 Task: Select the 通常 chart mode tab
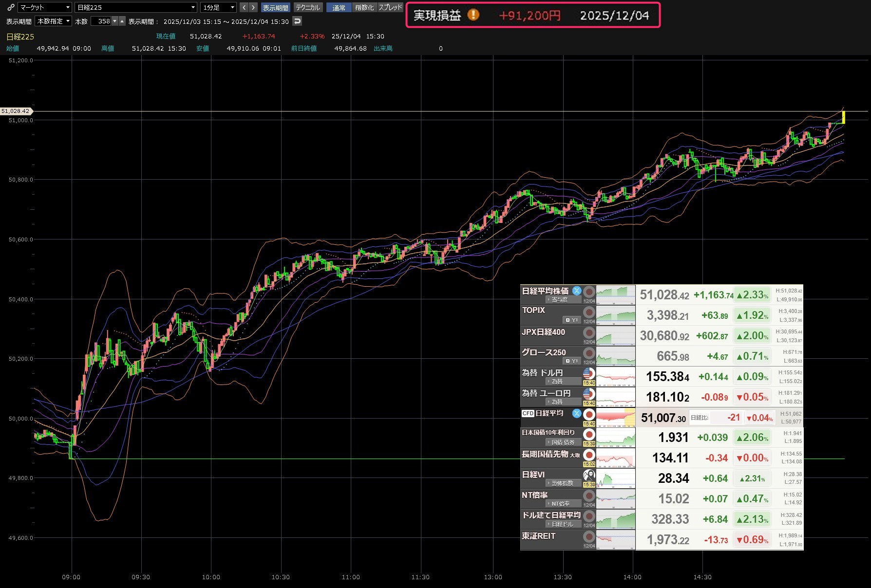[339, 7]
